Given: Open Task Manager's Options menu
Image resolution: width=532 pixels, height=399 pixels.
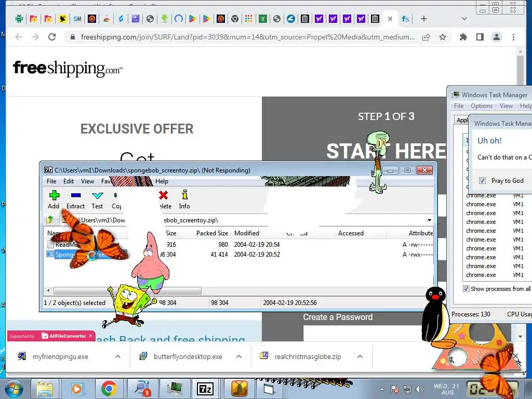Looking at the screenshot, I should pos(482,106).
